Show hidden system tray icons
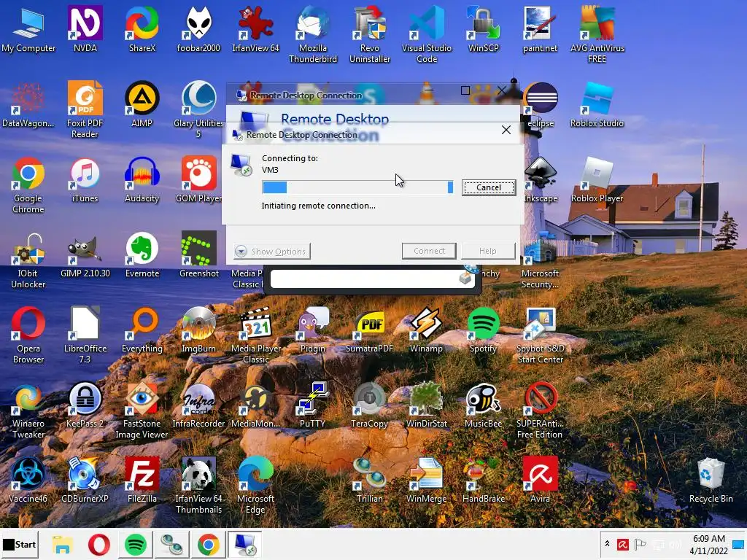Screen dimensions: 747x560 pos(607,544)
